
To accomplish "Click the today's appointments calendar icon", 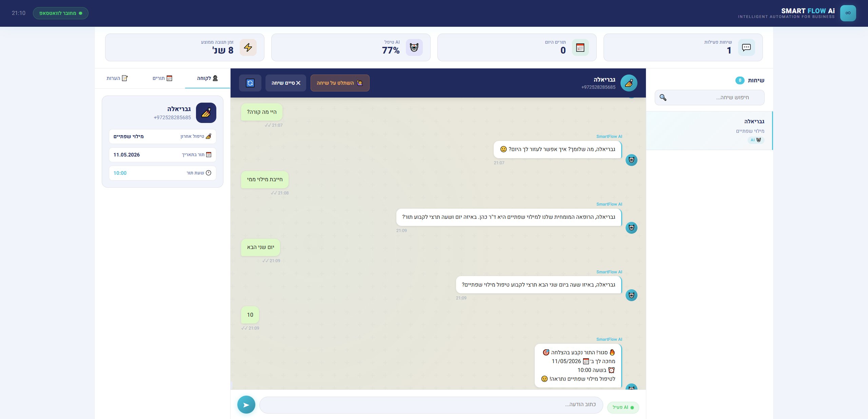I will (x=580, y=47).
